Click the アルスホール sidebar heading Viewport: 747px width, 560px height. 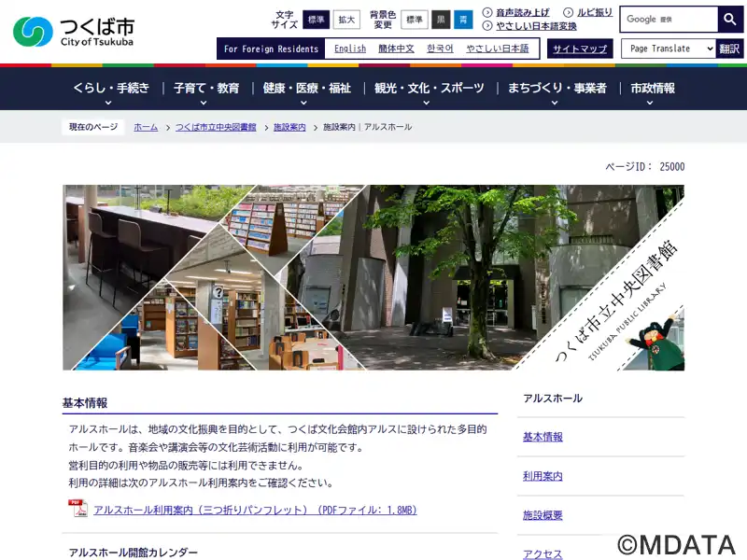(553, 399)
